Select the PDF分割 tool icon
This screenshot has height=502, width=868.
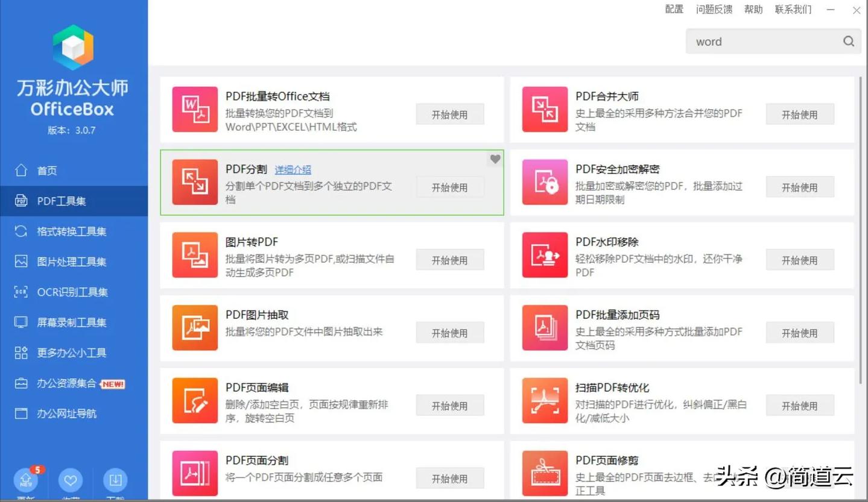click(194, 182)
